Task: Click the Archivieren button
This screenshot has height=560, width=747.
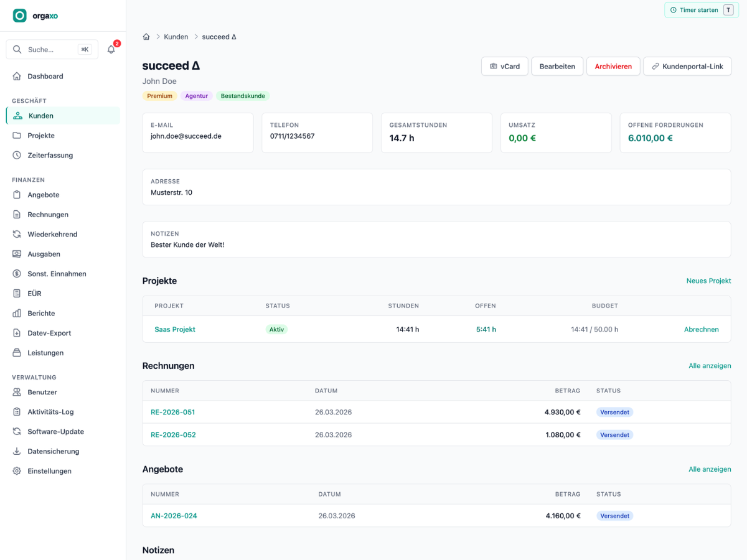Action: [613, 66]
